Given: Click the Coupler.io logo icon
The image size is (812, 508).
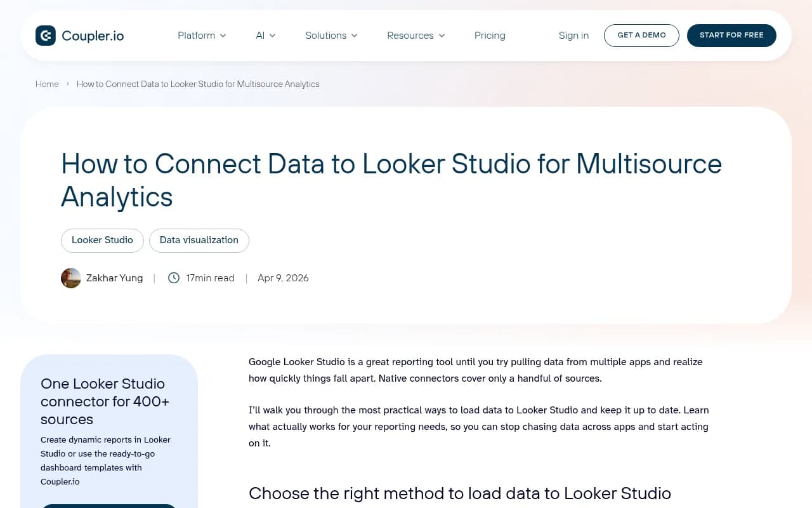Looking at the screenshot, I should coord(45,36).
